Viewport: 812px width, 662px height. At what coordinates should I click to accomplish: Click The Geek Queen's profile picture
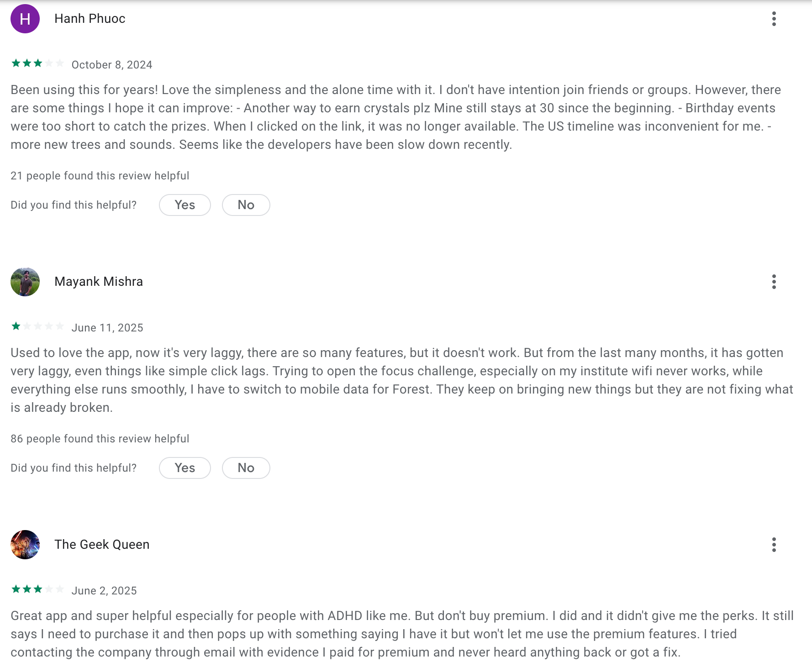[25, 545]
